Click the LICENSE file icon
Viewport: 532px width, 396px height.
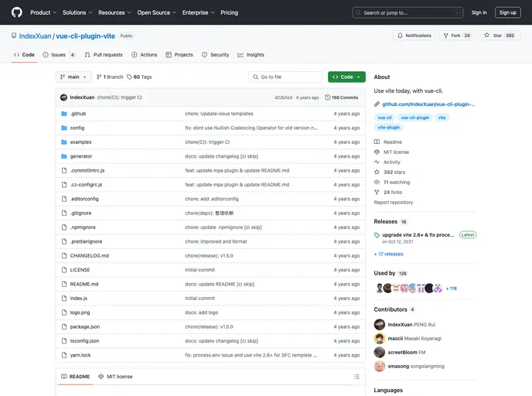click(63, 270)
